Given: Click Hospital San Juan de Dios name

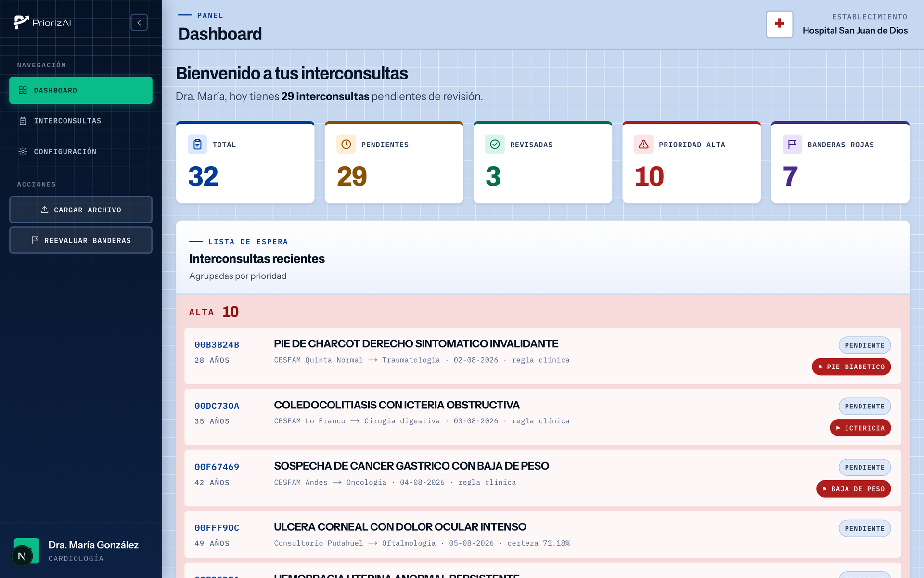Looking at the screenshot, I should pos(855,30).
